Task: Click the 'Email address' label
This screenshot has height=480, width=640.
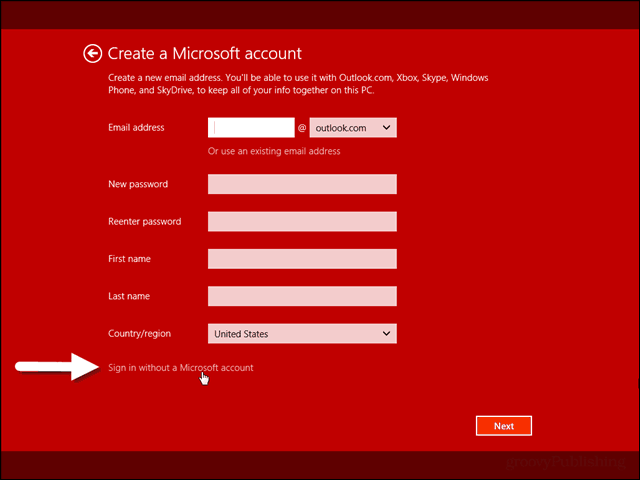Action: 136,127
